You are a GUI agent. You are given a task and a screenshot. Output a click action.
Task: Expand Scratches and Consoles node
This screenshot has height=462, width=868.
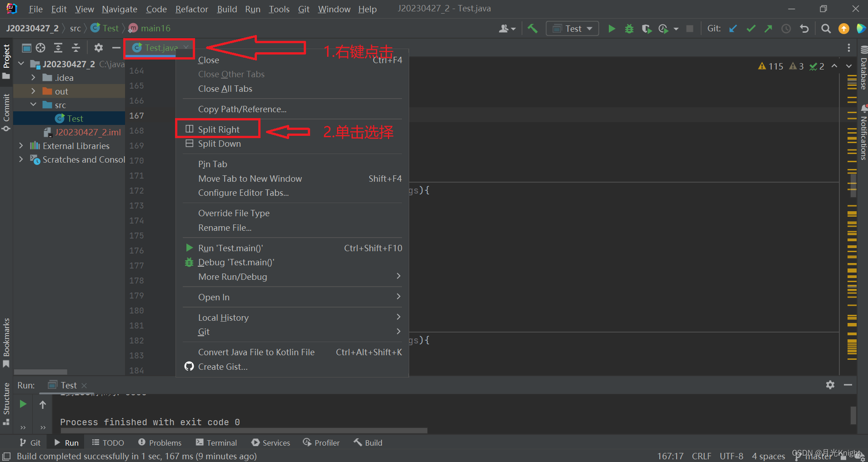click(x=21, y=159)
